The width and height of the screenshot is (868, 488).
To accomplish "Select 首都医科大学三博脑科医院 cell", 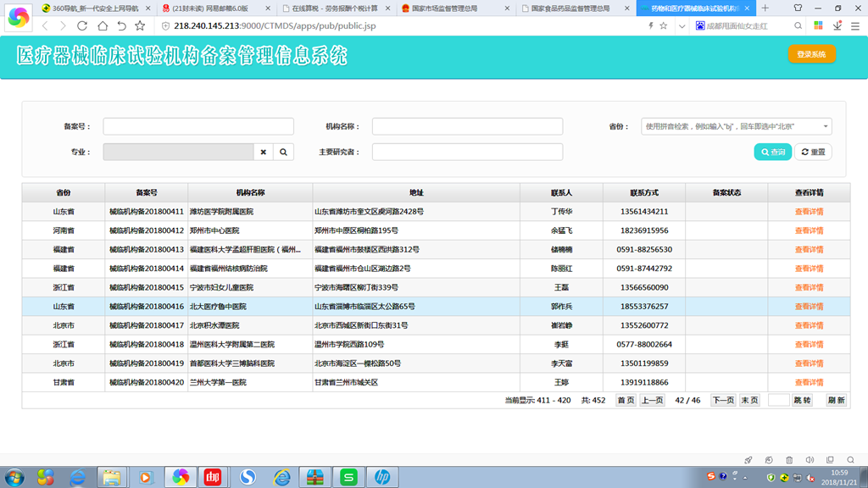I will click(x=250, y=363).
